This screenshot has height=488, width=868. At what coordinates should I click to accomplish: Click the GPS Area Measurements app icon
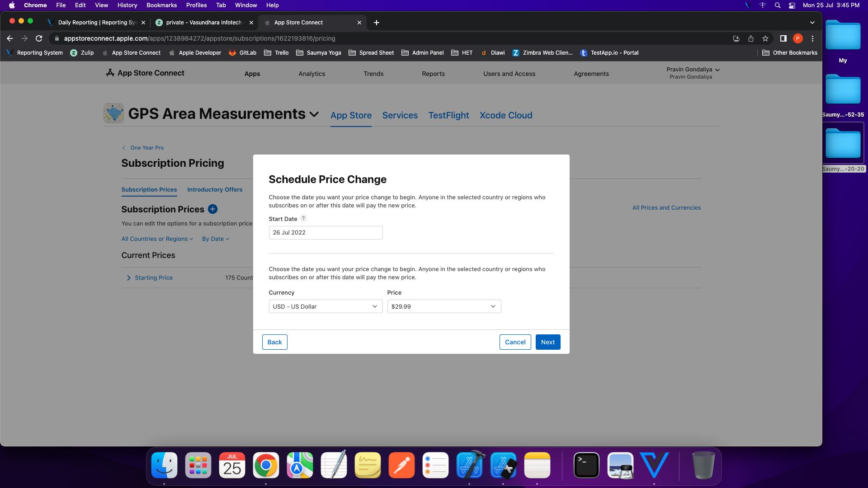[113, 113]
